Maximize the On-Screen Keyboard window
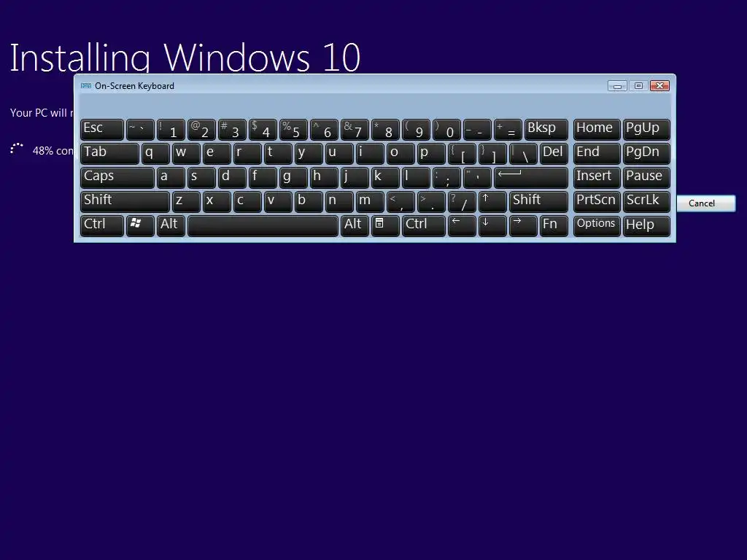 tap(638, 86)
